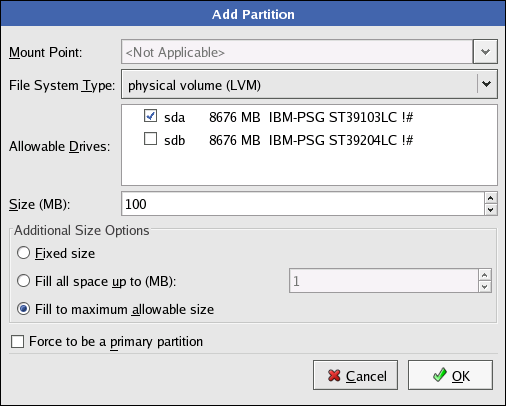Select Fill all space up to (MB)
The height and width of the screenshot is (406, 506).
click(x=23, y=281)
